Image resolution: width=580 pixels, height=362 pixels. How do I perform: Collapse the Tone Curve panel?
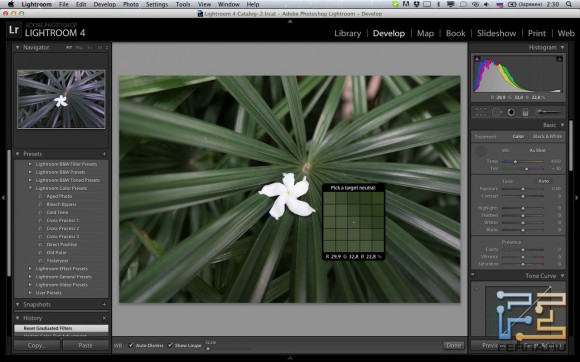pyautogui.click(x=562, y=276)
